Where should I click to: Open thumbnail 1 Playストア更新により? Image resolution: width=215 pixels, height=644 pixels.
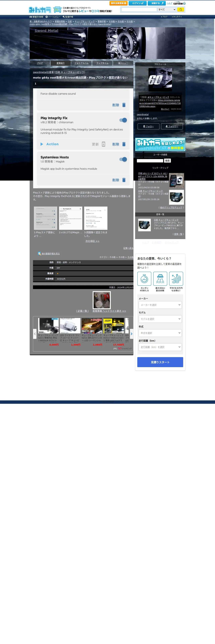(x=46, y=218)
